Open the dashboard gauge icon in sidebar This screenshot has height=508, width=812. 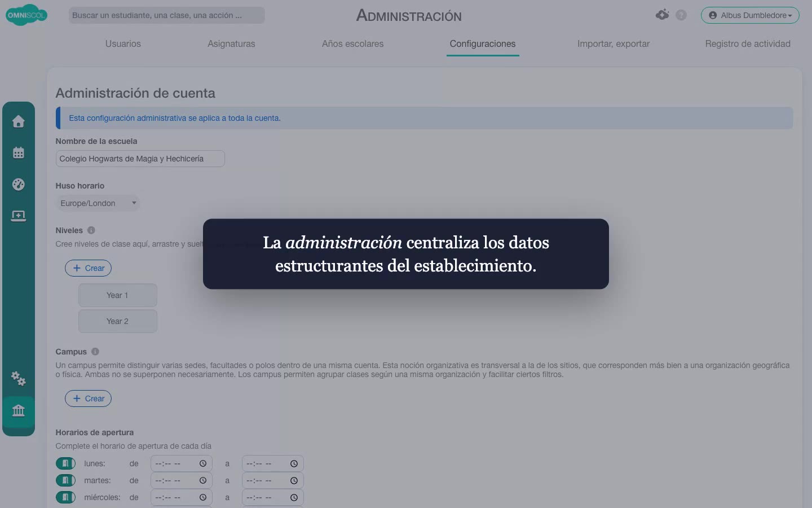19,185
